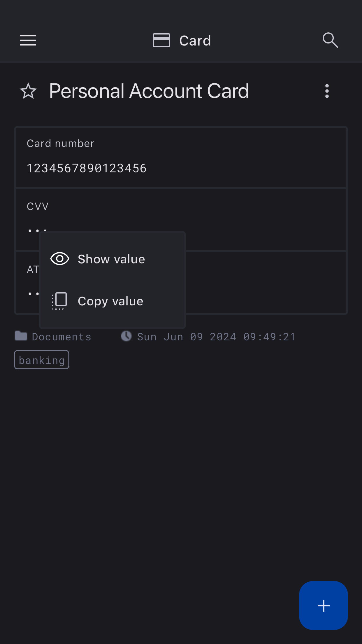
Task: Click the Sun Jun 09 2024 timestamp
Action: (216, 337)
